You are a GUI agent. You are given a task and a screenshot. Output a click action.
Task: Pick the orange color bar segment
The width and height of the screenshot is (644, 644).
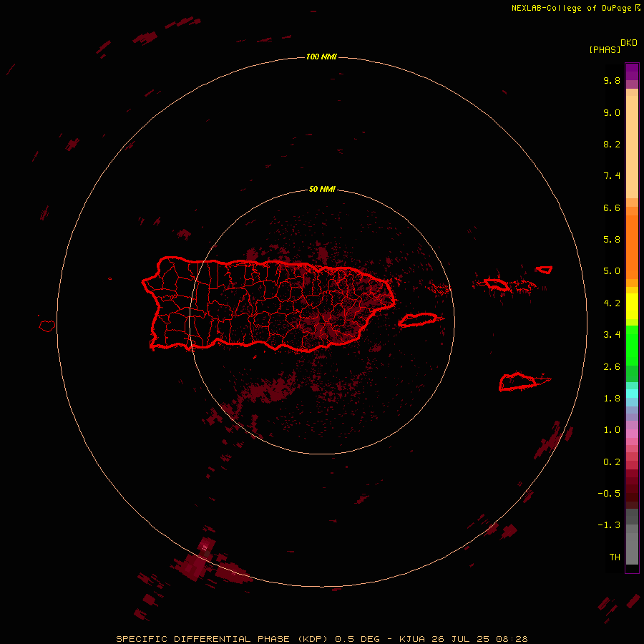[632, 247]
